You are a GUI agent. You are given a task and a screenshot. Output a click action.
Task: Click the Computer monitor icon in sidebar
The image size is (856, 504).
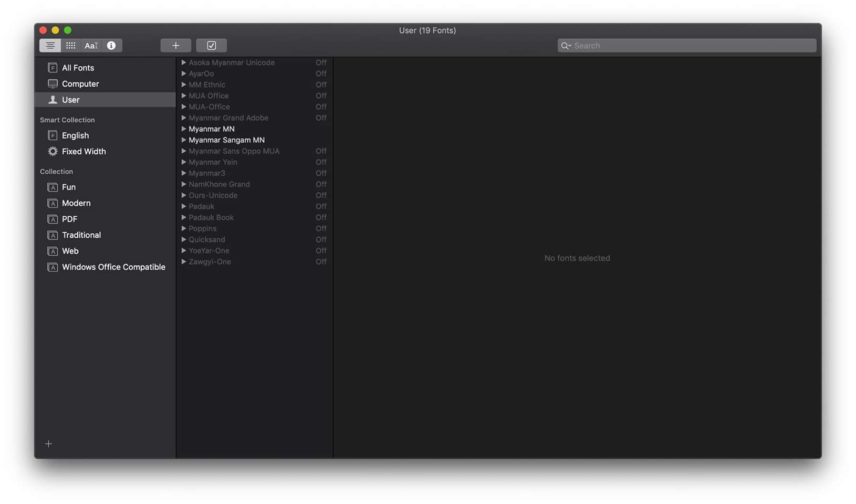click(x=53, y=83)
